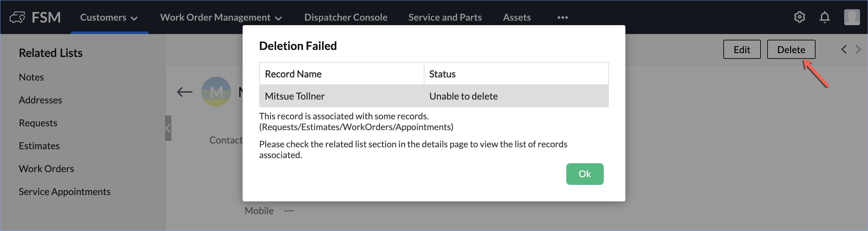Switch to the Assets tab
This screenshot has height=231, width=868.
point(517,17)
